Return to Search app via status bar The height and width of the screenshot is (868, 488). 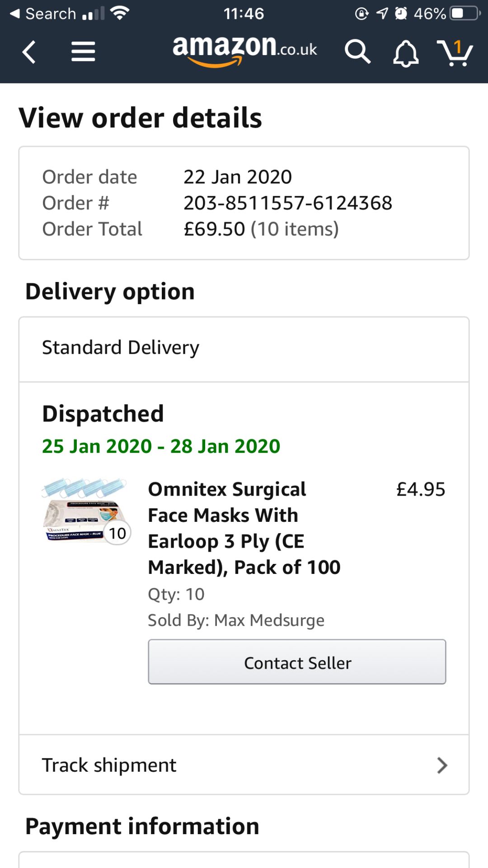click(43, 14)
